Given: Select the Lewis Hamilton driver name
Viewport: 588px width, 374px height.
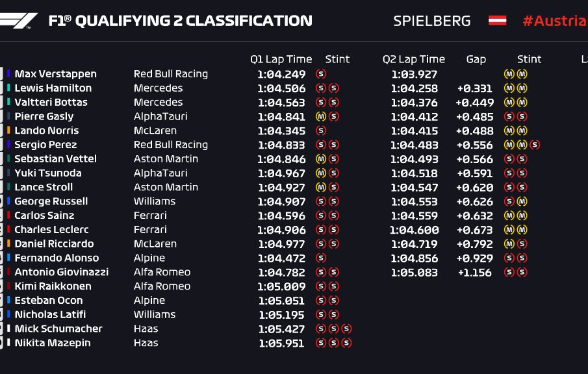Looking at the screenshot, I should click(53, 88).
